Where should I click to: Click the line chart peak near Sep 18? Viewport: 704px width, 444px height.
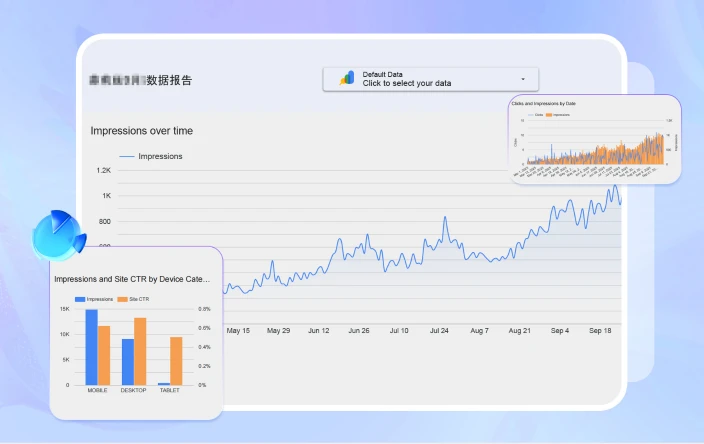616,186
